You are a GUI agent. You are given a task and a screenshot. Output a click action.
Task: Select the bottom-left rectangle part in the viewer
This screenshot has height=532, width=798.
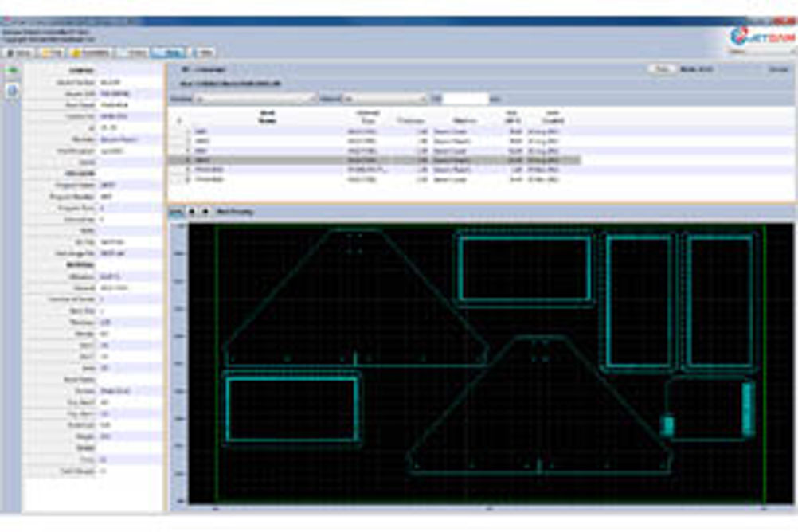click(x=291, y=409)
